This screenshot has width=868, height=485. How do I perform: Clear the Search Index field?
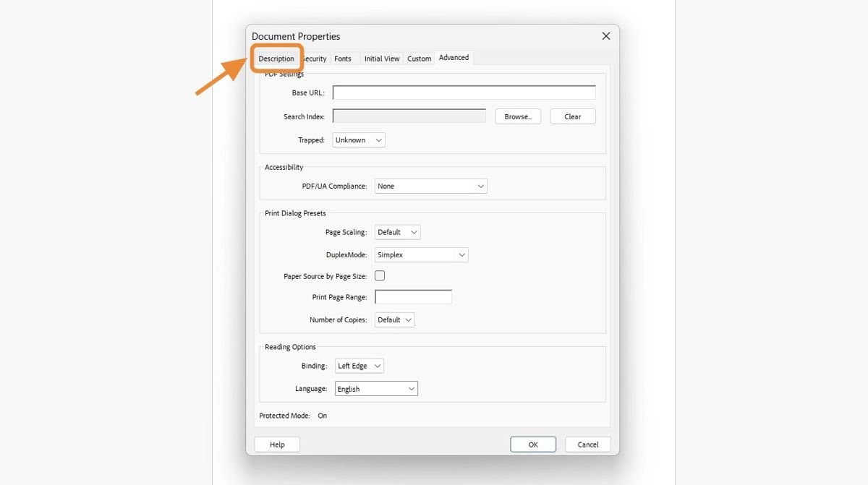pos(572,116)
